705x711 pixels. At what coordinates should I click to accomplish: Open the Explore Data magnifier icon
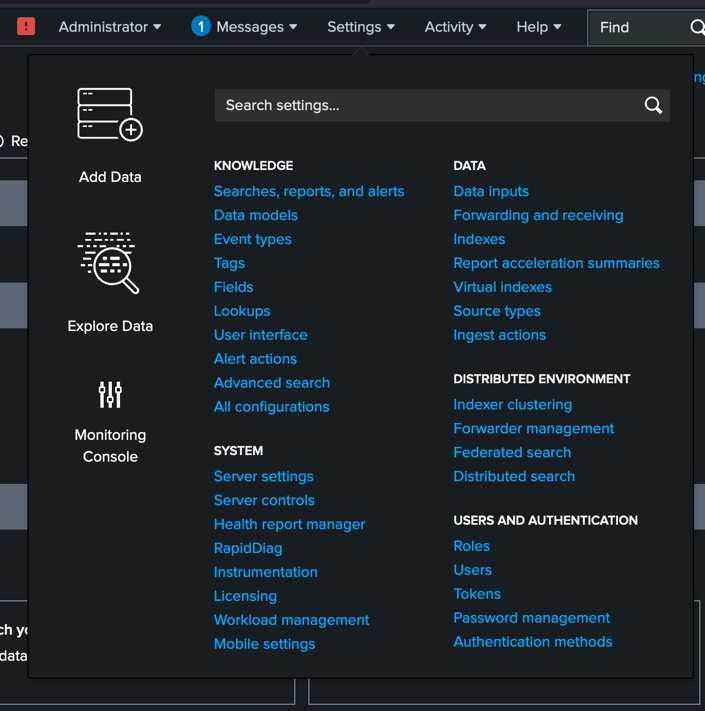click(x=109, y=263)
